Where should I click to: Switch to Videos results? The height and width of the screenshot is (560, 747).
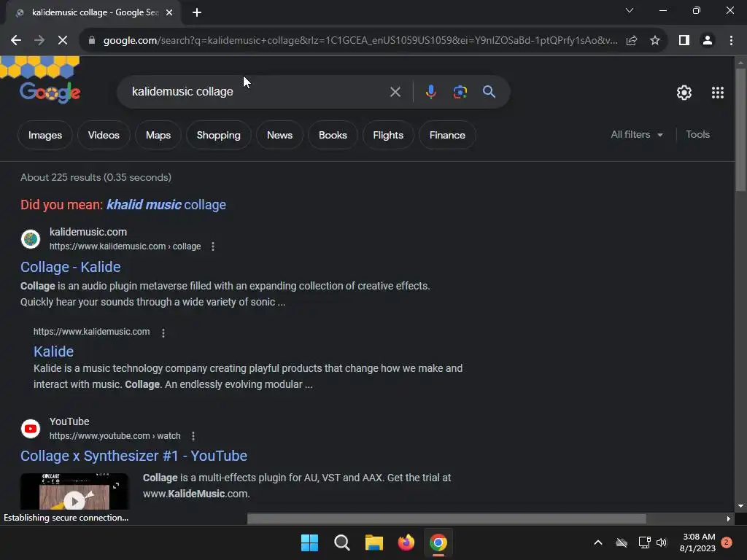(104, 135)
